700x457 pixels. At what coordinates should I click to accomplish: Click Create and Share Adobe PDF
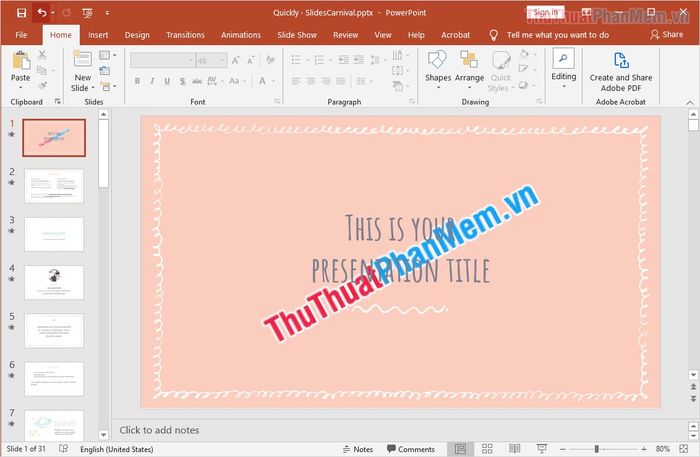(x=621, y=72)
